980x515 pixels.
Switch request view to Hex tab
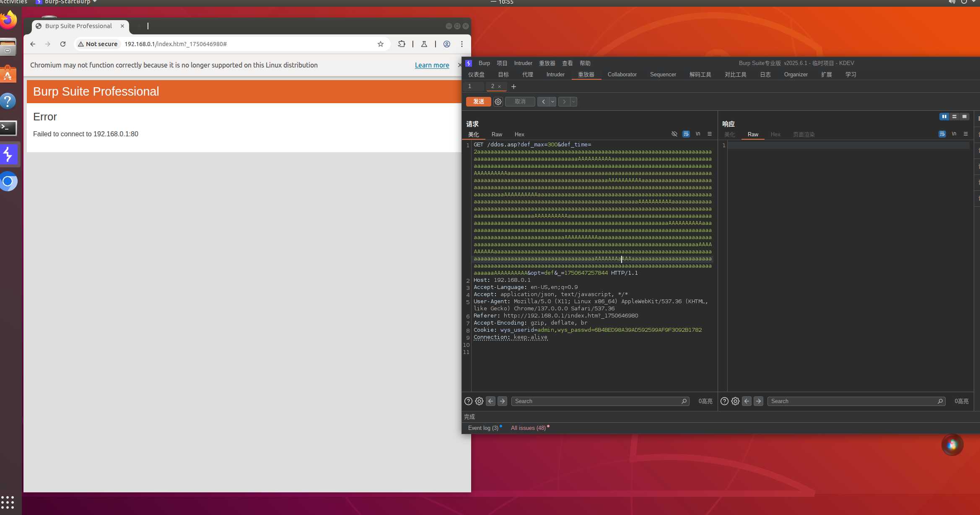[x=519, y=134]
